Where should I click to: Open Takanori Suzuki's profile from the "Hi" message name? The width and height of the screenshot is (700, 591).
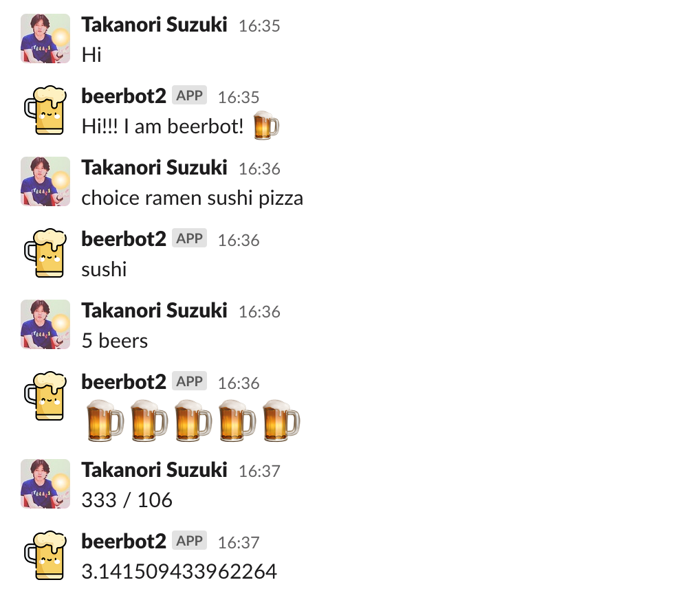coord(154,25)
